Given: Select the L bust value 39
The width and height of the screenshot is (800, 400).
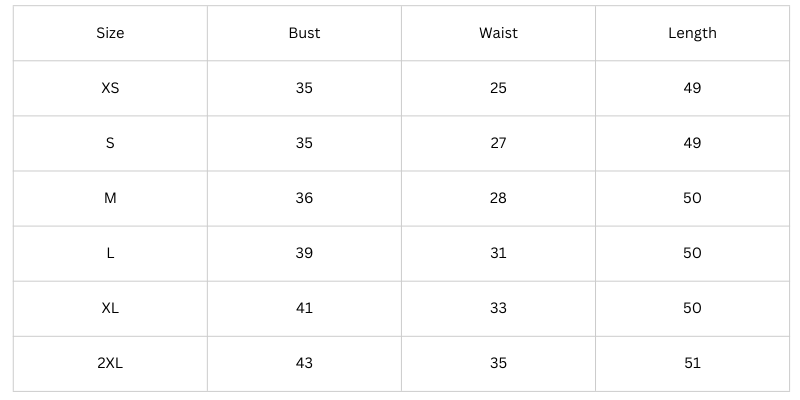Looking at the screenshot, I should point(304,253).
